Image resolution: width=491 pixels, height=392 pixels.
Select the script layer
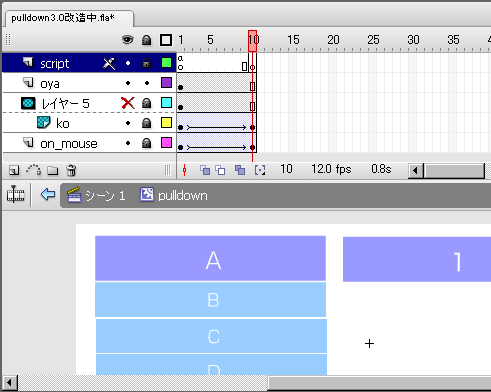click(89, 63)
